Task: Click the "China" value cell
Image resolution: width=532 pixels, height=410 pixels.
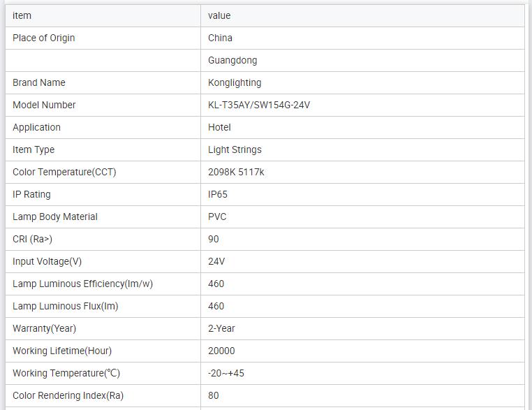Action: 220,38
